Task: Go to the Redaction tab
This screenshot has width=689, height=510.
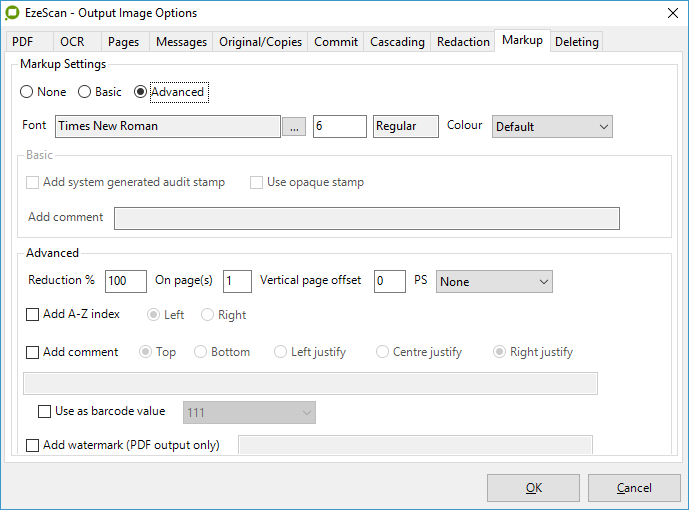Action: (x=463, y=42)
